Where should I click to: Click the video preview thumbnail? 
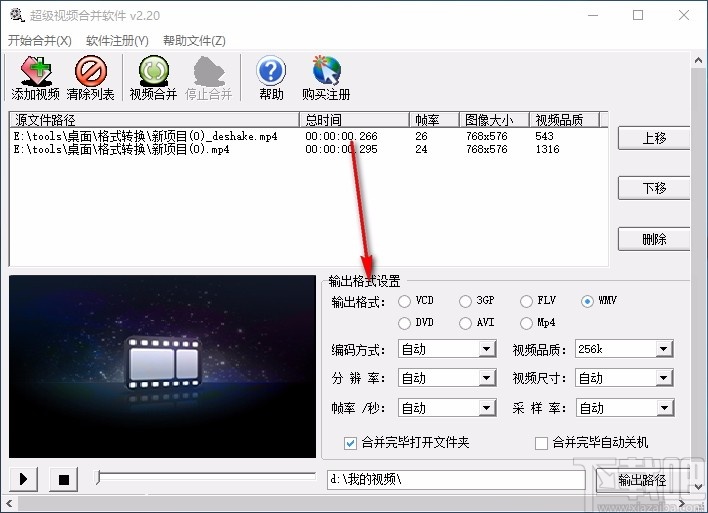click(163, 366)
